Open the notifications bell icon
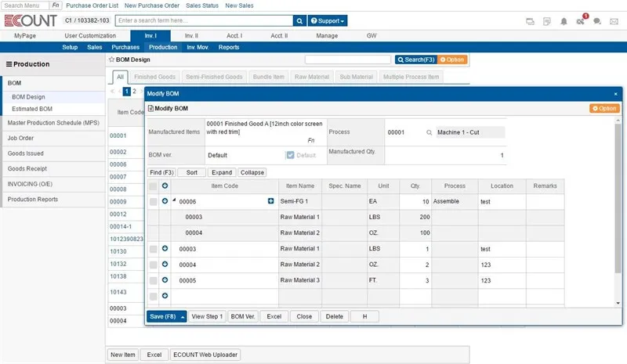Image resolution: width=627 pixels, height=364 pixels. [564, 21]
